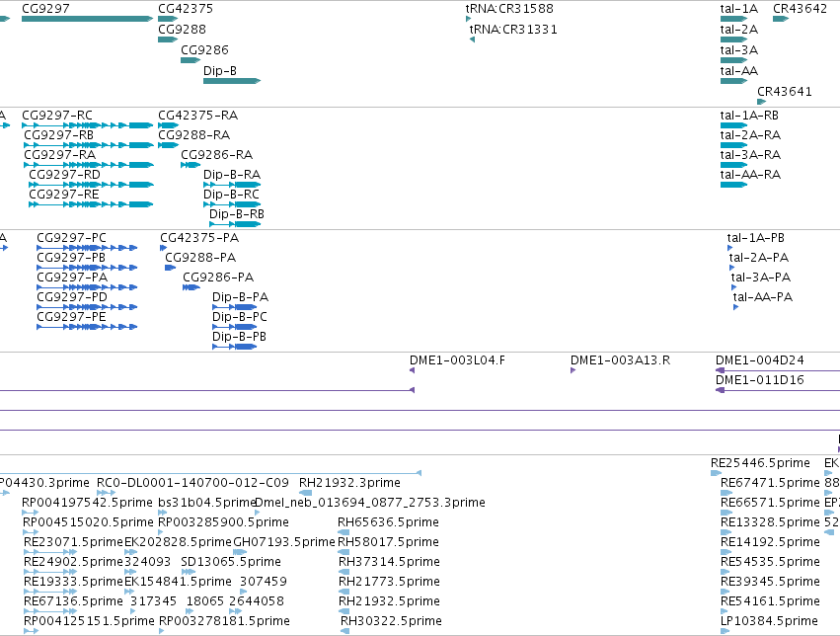Click the tal-AA-RA transcript label
The height and width of the screenshot is (636, 840).
tap(750, 175)
